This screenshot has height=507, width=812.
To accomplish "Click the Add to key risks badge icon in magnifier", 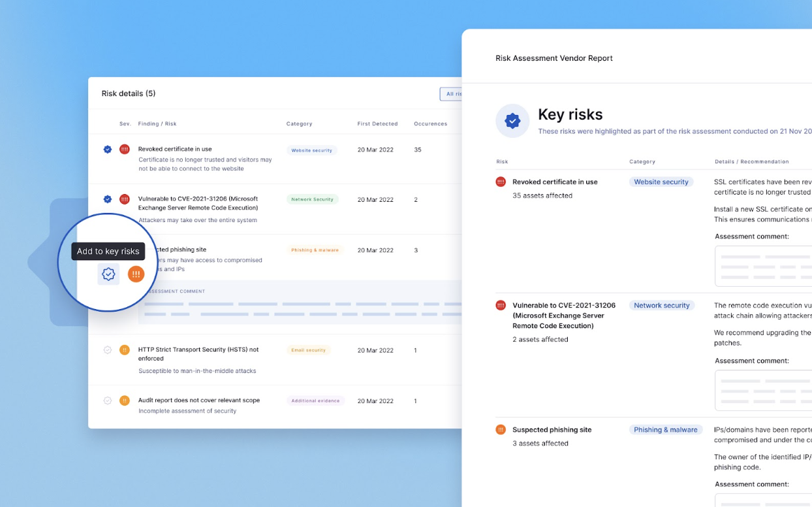I will click(x=108, y=274).
